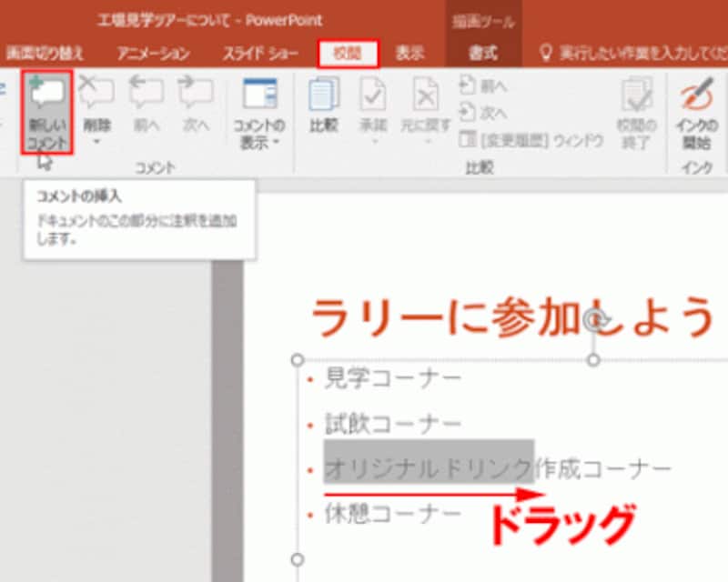Open the [変更履歴] ウィンドウ pane

point(531,140)
